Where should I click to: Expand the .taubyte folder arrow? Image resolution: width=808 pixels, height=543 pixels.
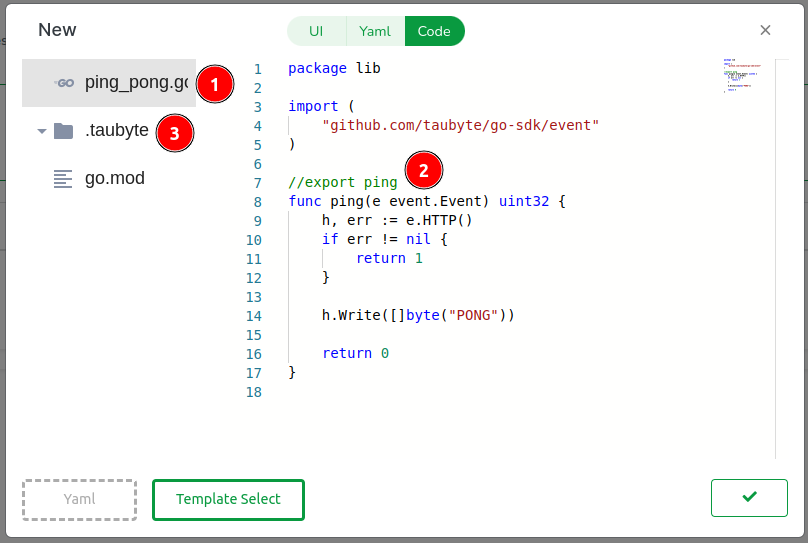(x=41, y=131)
